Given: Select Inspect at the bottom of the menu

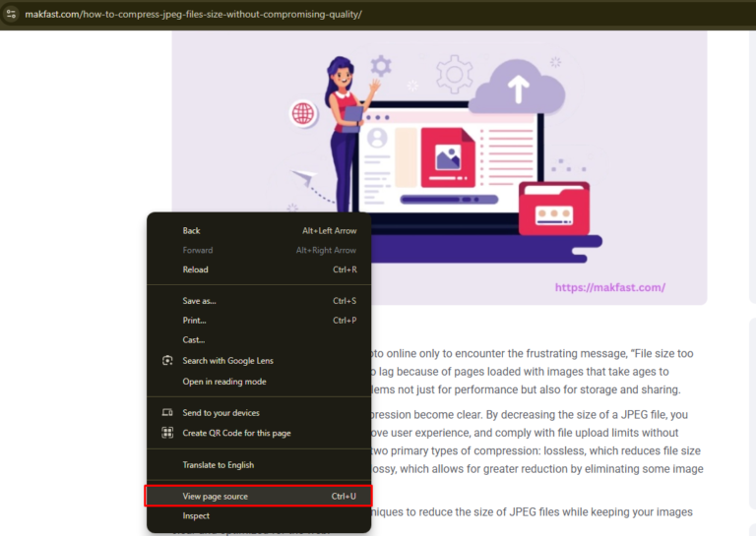Looking at the screenshot, I should [196, 516].
